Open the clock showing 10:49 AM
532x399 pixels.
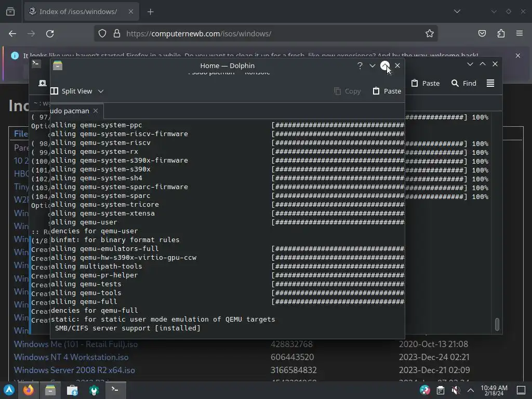pos(494,390)
